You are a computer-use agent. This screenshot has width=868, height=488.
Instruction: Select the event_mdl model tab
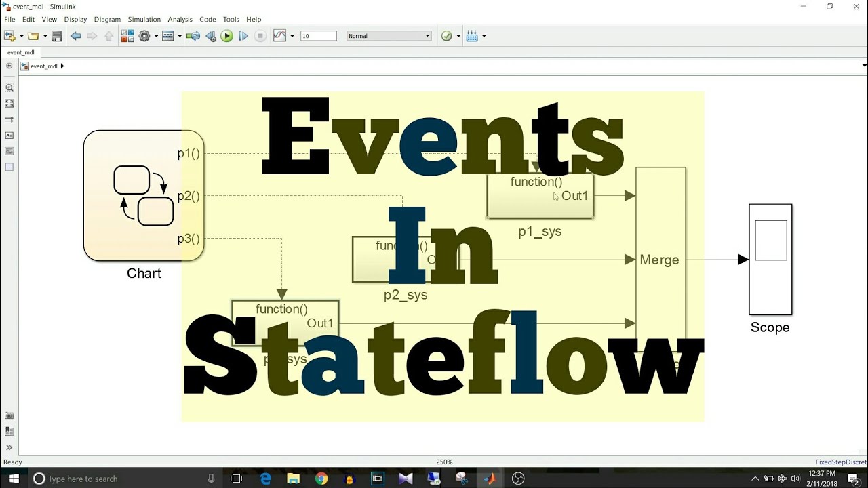[x=21, y=52]
